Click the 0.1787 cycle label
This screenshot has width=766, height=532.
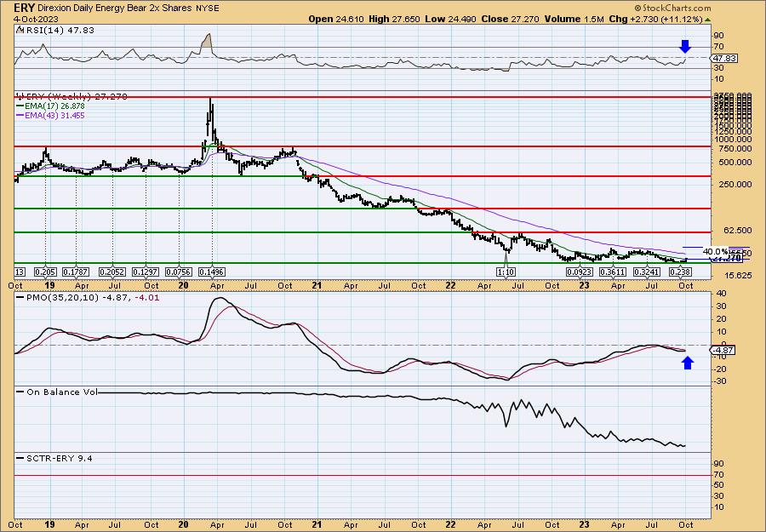[x=76, y=272]
